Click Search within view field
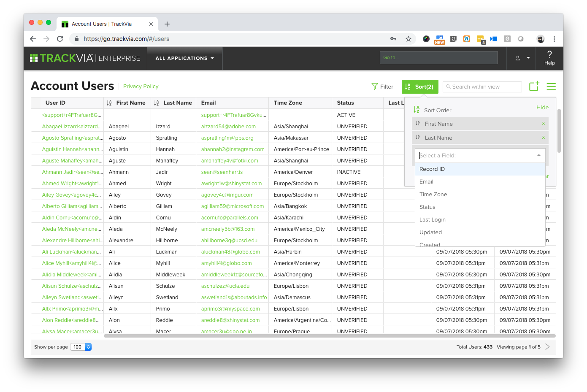Viewport: 587px width, 392px height. click(482, 87)
